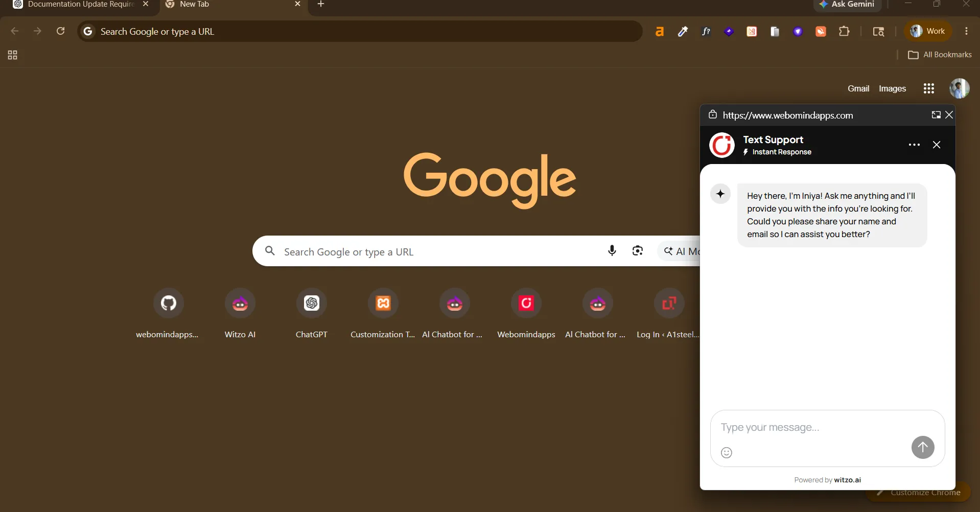Open the fonts 'f?' extension icon

coord(706,32)
